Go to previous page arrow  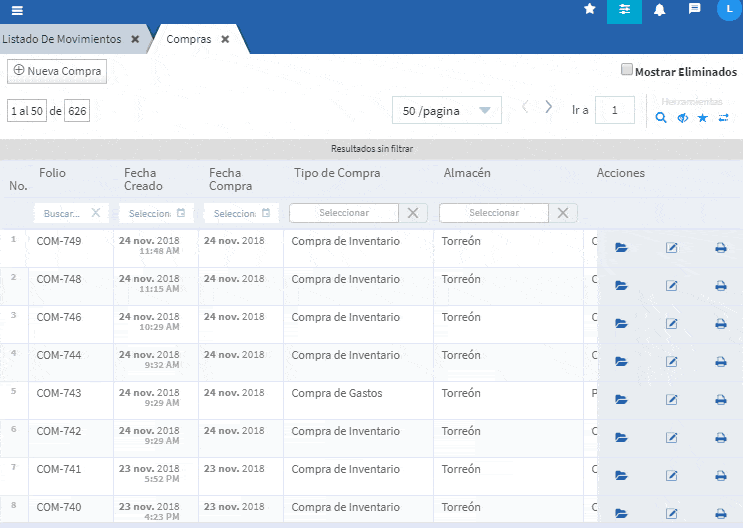(525, 107)
